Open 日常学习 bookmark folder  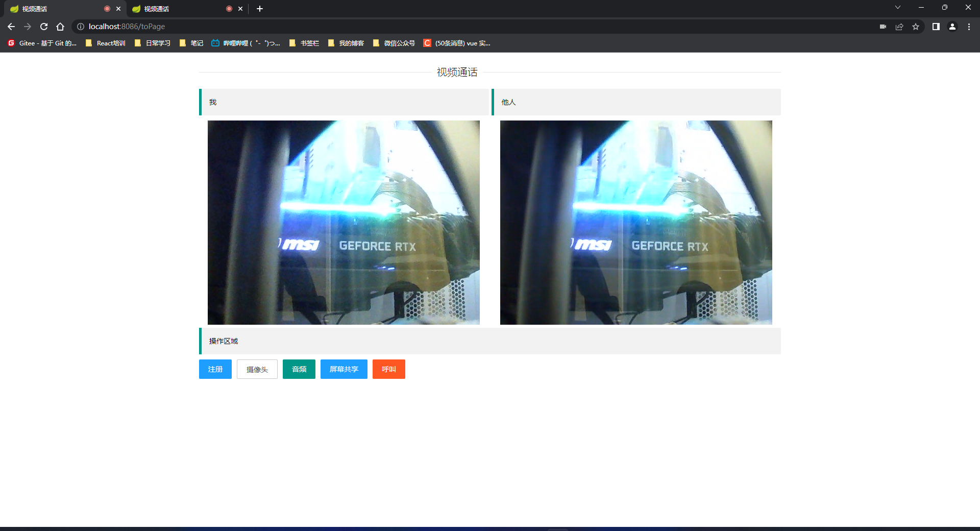coord(153,43)
